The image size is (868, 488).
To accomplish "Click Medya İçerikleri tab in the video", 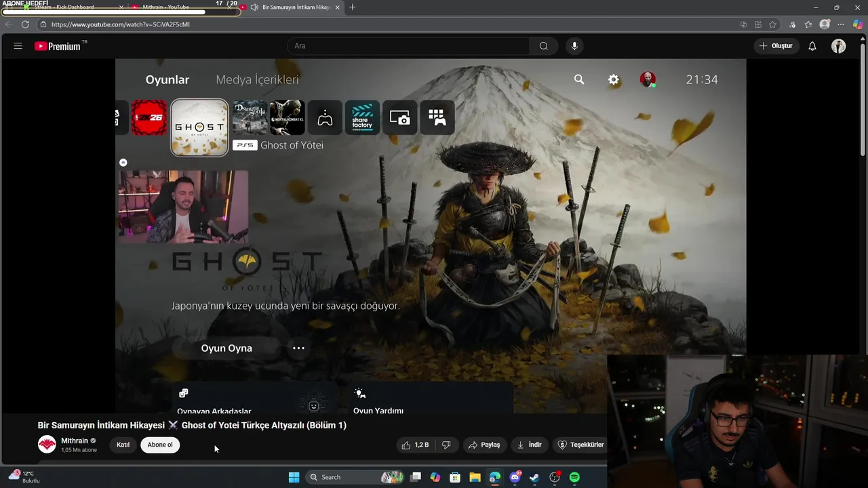I will coord(257,79).
